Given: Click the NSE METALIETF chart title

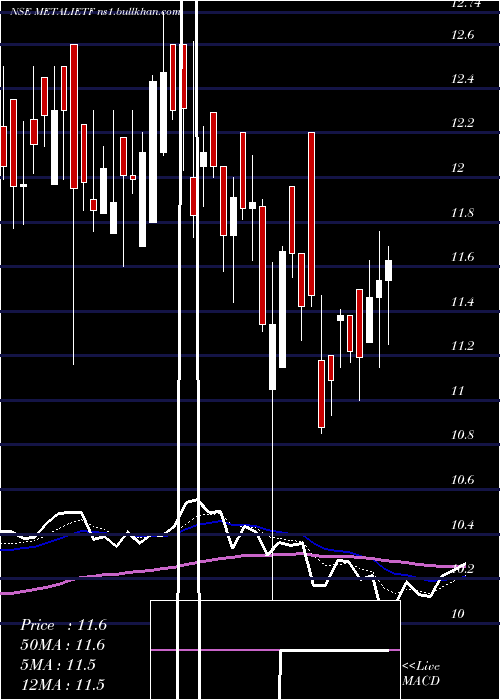Looking at the screenshot, I should [x=95, y=12].
